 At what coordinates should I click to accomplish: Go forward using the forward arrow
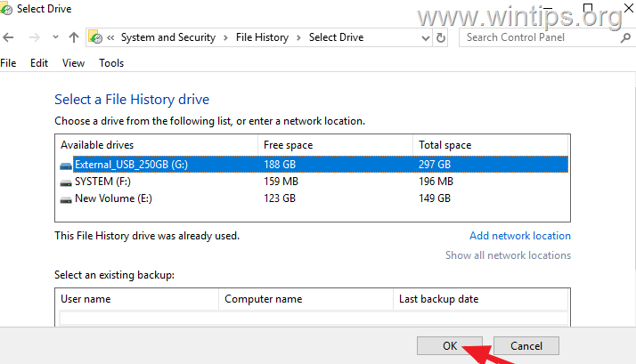point(35,37)
